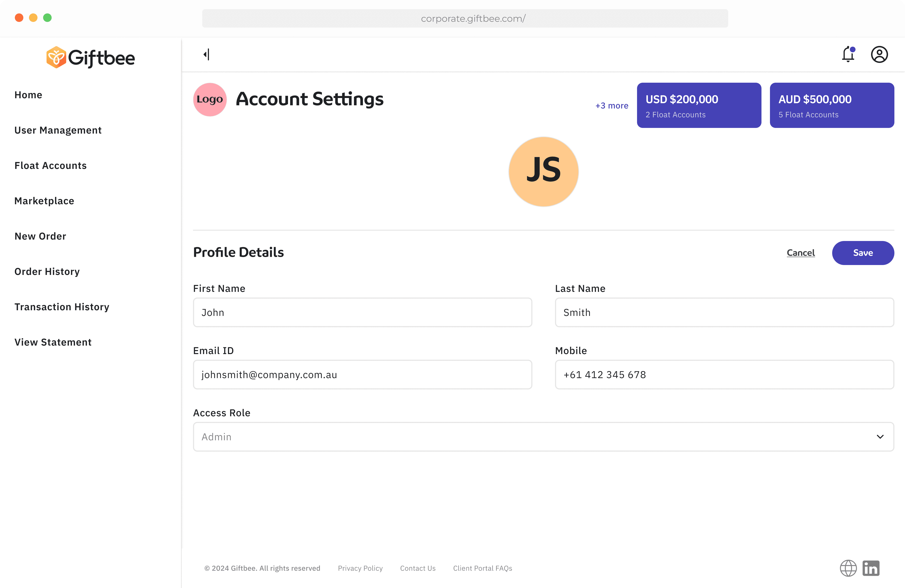The height and width of the screenshot is (588, 905).
Task: Click the Giftbee logo
Action: [90, 57]
